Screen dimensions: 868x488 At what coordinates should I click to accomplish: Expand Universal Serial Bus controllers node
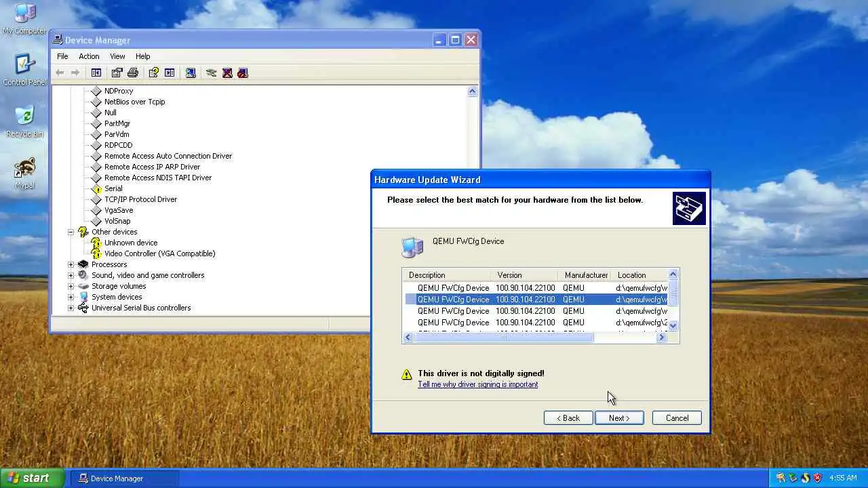71,308
